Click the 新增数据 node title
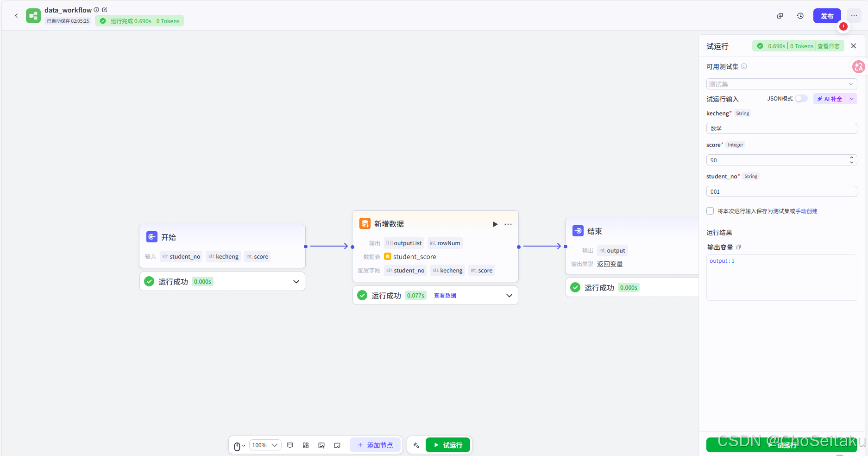This screenshot has width=868, height=456. click(x=389, y=223)
